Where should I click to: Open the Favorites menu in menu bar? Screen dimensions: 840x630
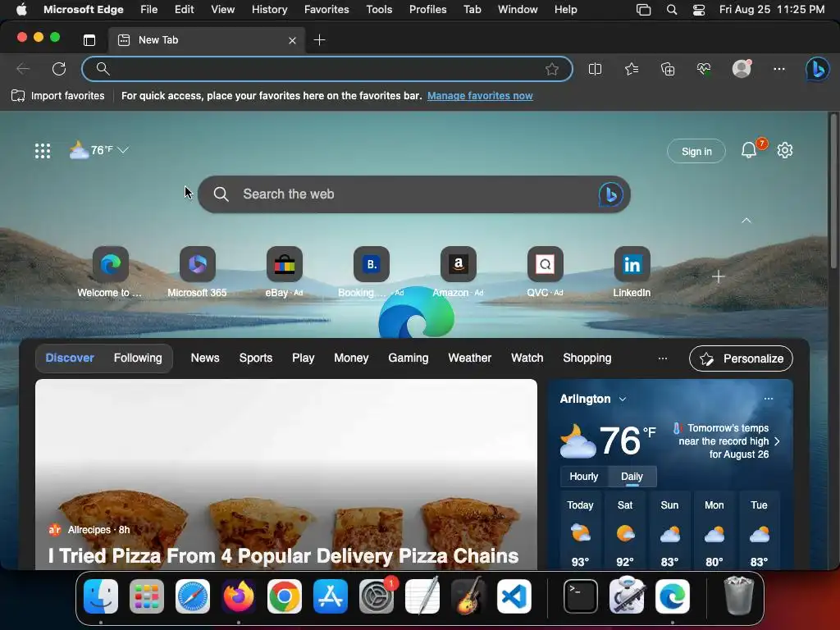[326, 10]
